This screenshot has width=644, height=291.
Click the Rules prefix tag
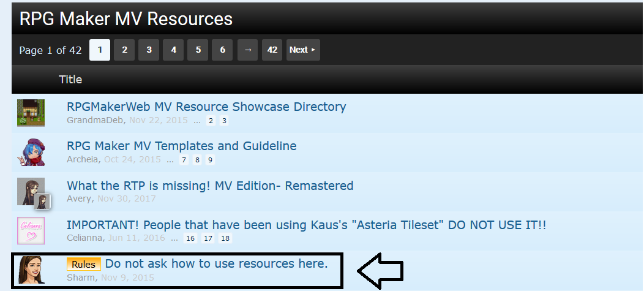(84, 264)
